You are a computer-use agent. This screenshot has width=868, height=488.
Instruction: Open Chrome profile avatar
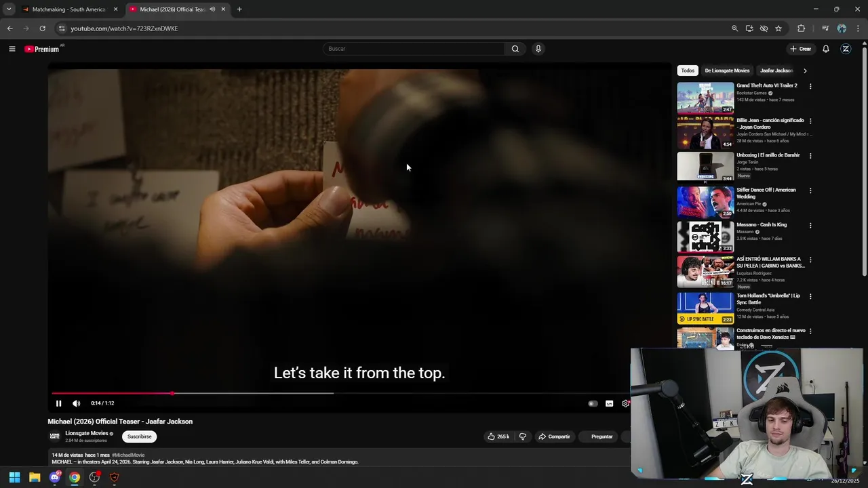(842, 28)
